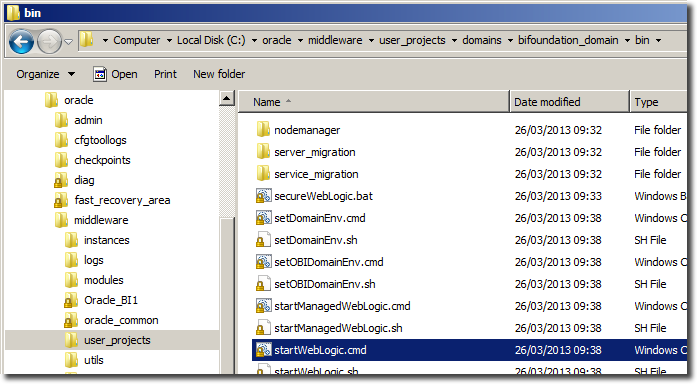Select modules folder in navigation tree
Viewport: 697px width, 384px height.
(x=104, y=280)
